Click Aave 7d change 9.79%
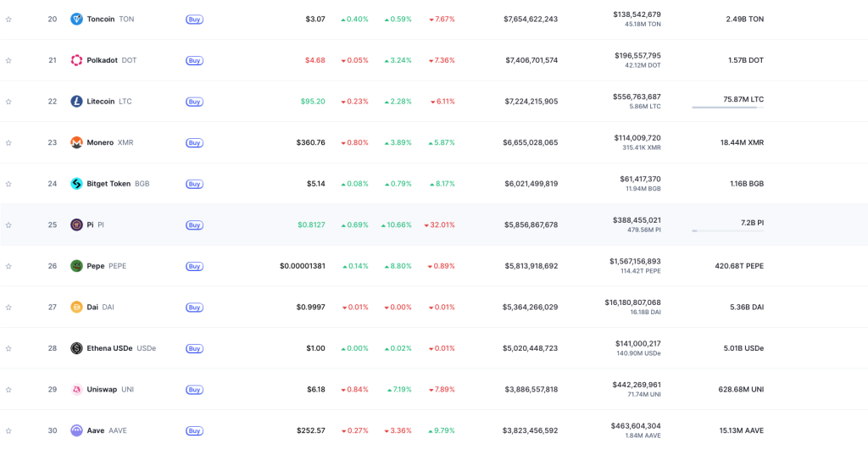This screenshot has height=449, width=868. coord(441,430)
